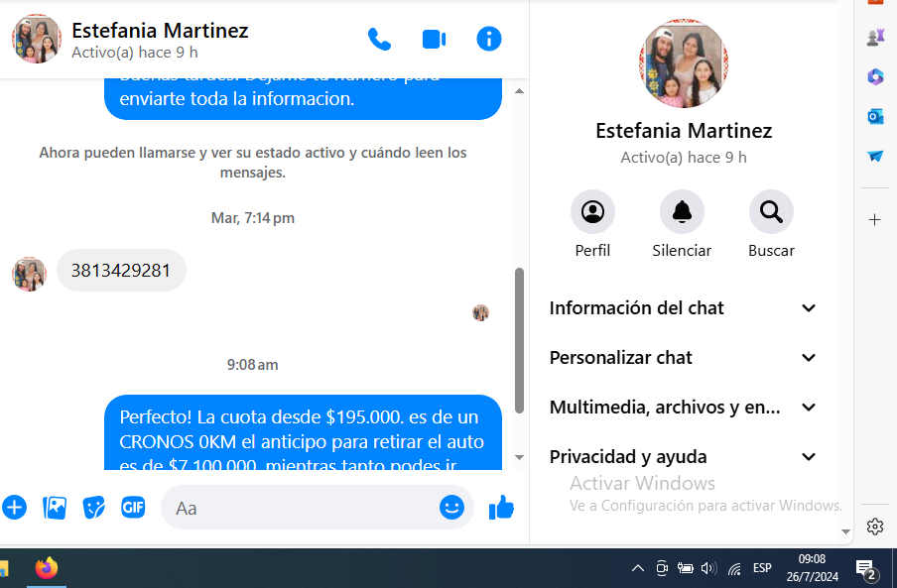
Task: Click Estefania Martinez name in chat header
Action: point(160,31)
